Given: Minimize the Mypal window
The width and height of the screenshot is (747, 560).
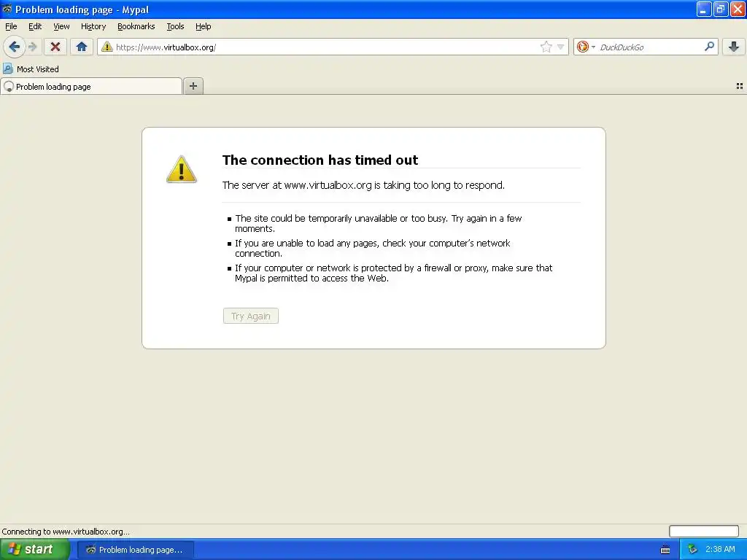Looking at the screenshot, I should pos(704,9).
